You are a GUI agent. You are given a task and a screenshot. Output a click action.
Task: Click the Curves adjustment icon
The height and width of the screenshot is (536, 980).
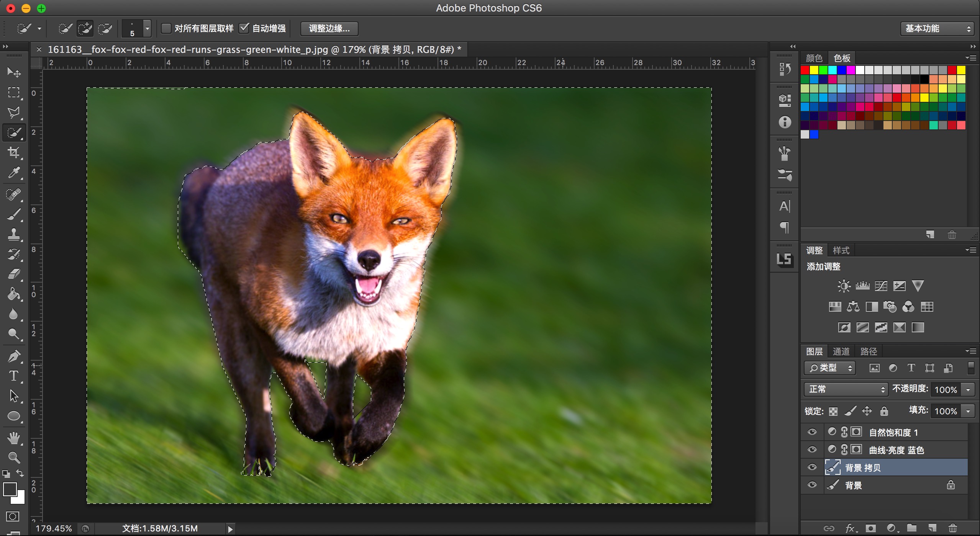pyautogui.click(x=881, y=286)
